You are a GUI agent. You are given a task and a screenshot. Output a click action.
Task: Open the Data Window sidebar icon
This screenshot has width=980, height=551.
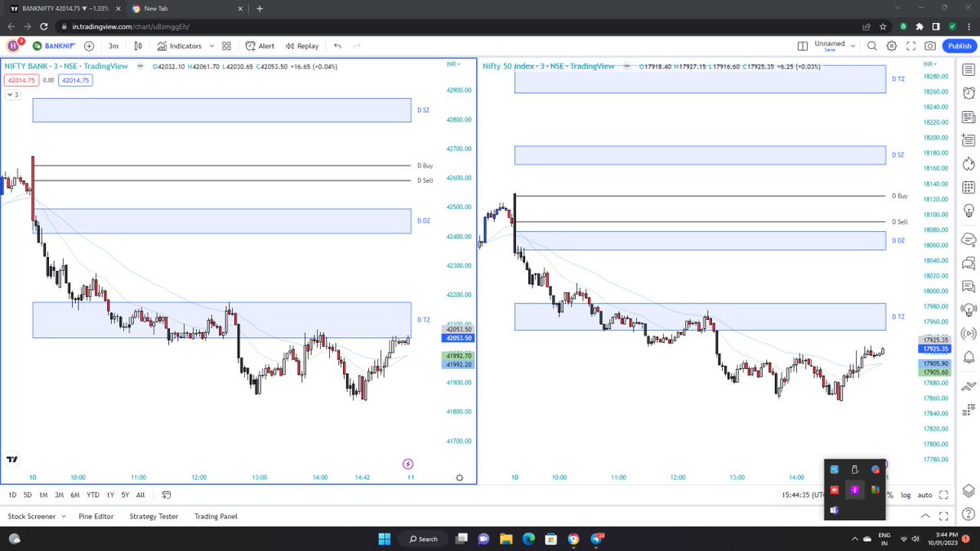click(969, 142)
